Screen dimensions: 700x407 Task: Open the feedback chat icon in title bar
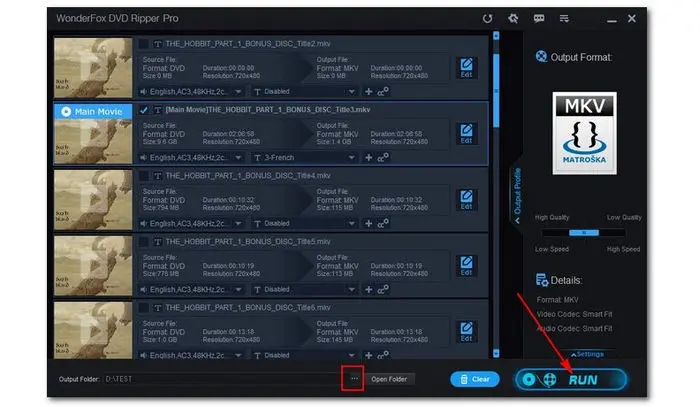pos(539,18)
